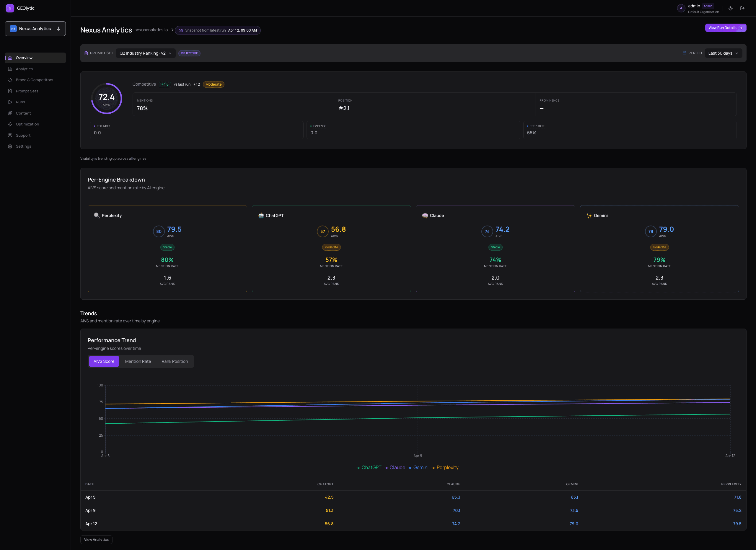This screenshot has height=550, width=756.
Task: Click the Apr 9 ChatGPT value 51.3
Action: click(x=329, y=510)
